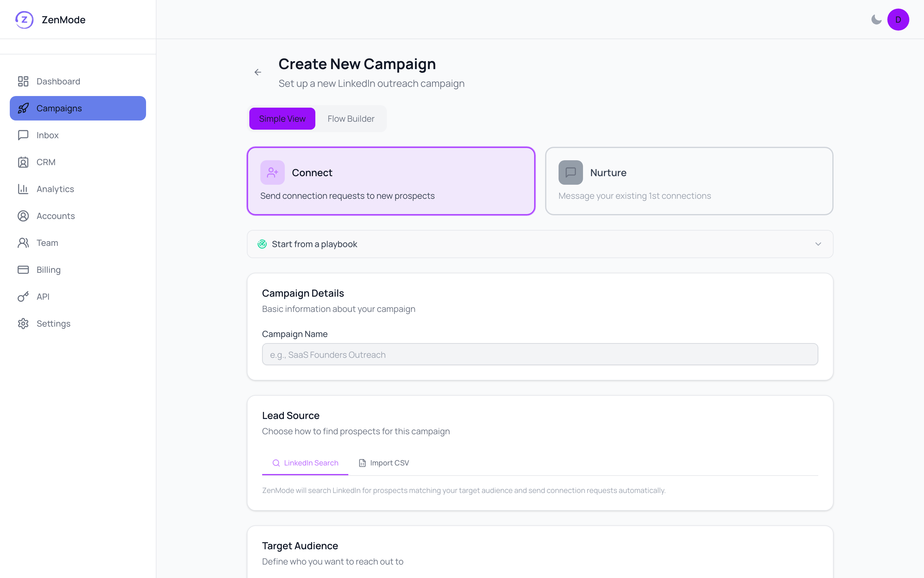Open the API key icon
924x578 pixels.
pyautogui.click(x=23, y=297)
